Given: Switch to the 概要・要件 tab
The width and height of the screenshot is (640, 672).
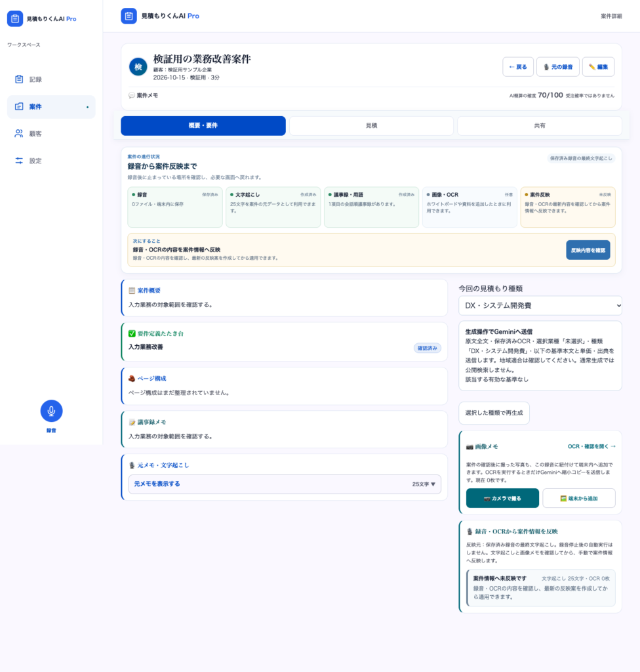Looking at the screenshot, I should [x=203, y=125].
